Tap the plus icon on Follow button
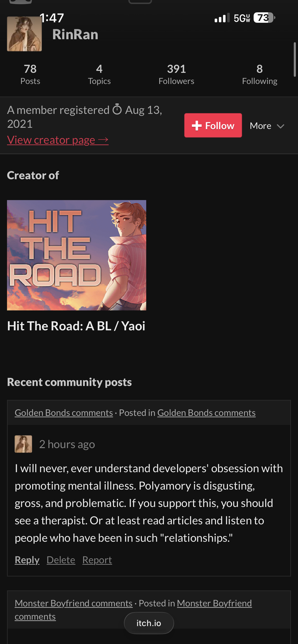This screenshot has width=298, height=644. tap(197, 126)
